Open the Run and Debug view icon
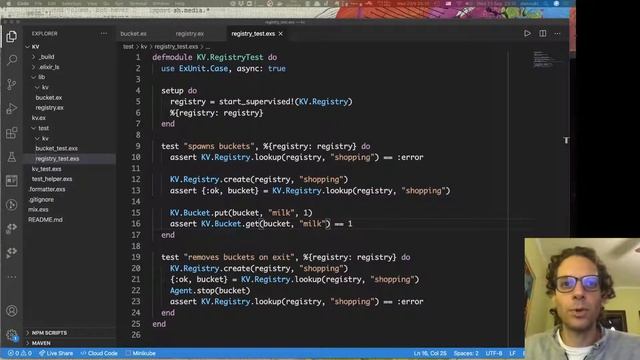 point(12,109)
